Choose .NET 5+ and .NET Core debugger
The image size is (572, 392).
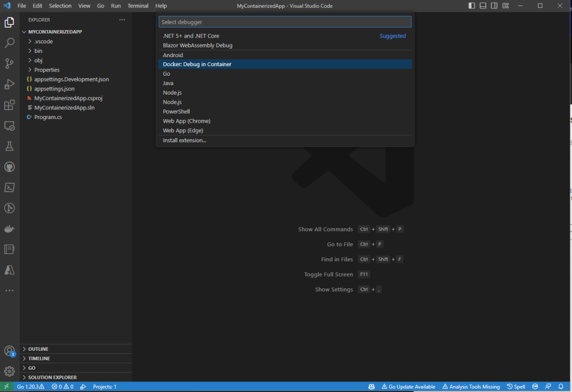tap(285, 35)
